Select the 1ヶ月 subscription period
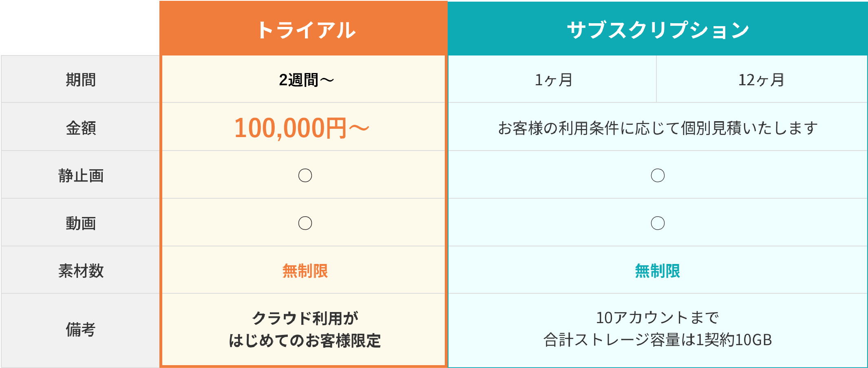The height and width of the screenshot is (368, 868). (553, 80)
